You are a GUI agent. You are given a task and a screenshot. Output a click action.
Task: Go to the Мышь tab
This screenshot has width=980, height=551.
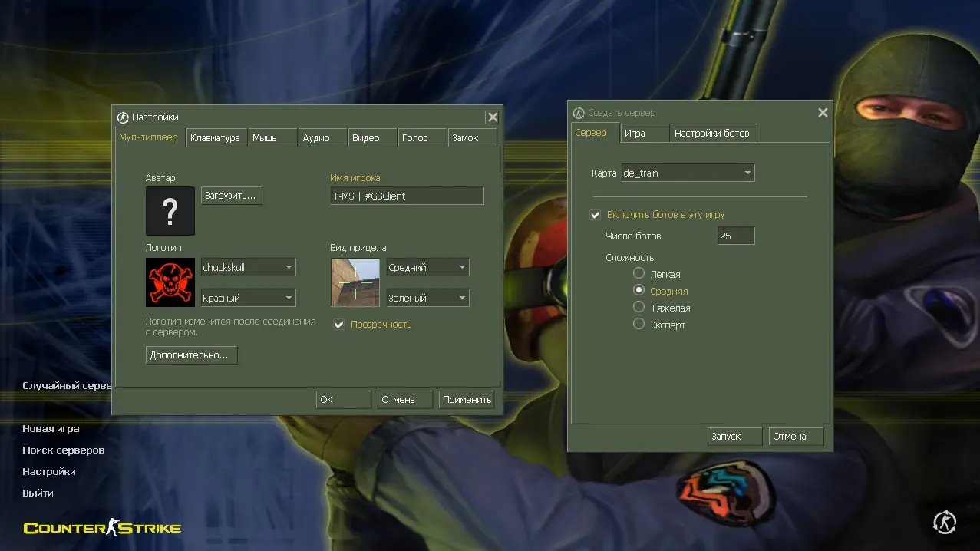(x=273, y=138)
